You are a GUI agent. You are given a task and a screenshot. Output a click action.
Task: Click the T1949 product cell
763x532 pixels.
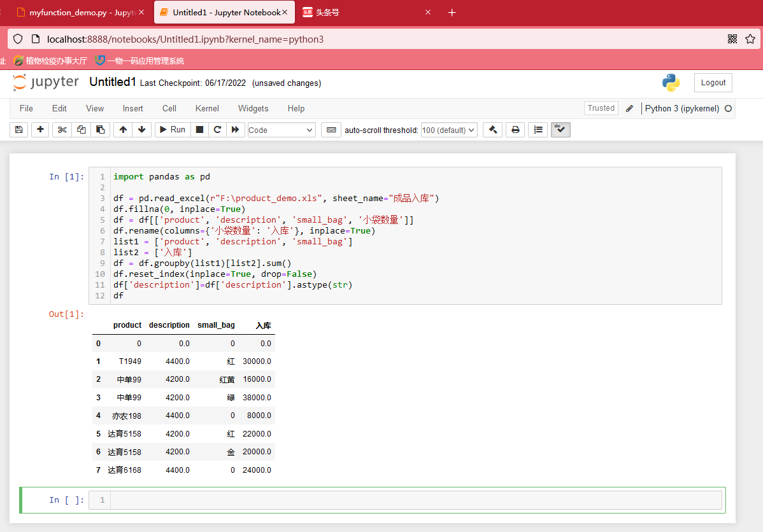coord(130,361)
